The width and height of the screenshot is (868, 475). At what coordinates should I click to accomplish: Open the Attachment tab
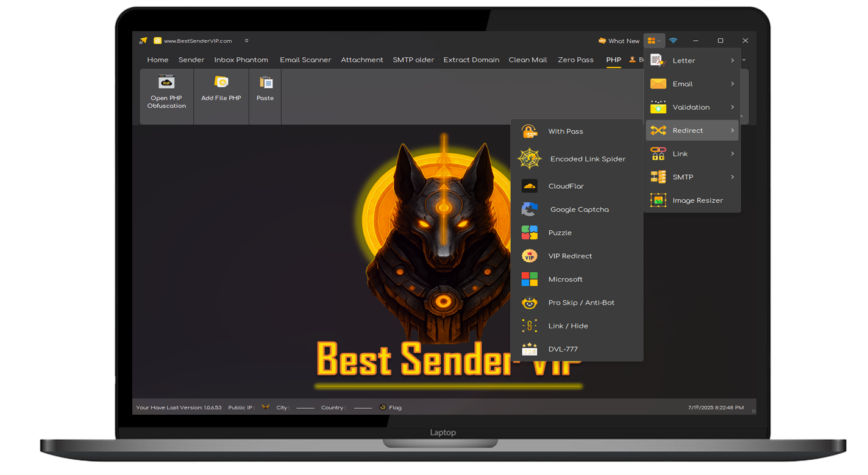(362, 60)
